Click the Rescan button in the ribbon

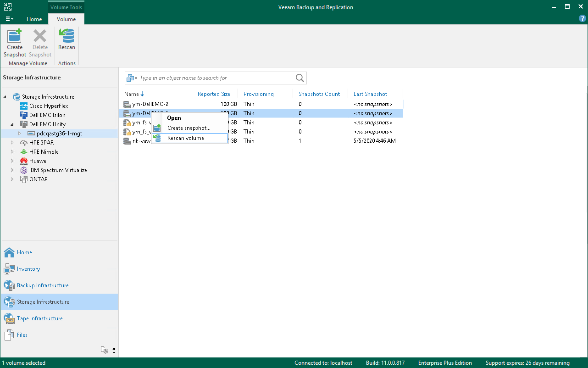pyautogui.click(x=67, y=40)
